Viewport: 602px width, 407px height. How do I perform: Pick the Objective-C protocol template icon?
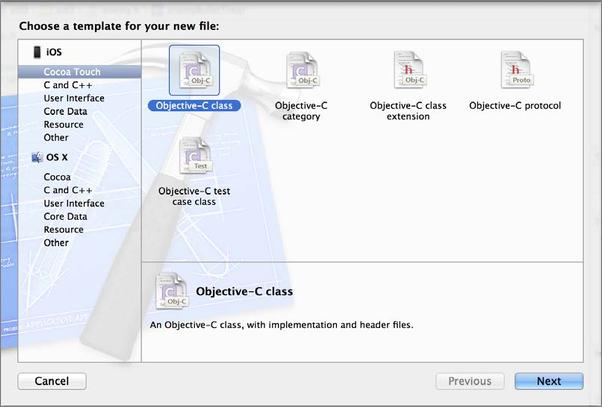tap(516, 70)
